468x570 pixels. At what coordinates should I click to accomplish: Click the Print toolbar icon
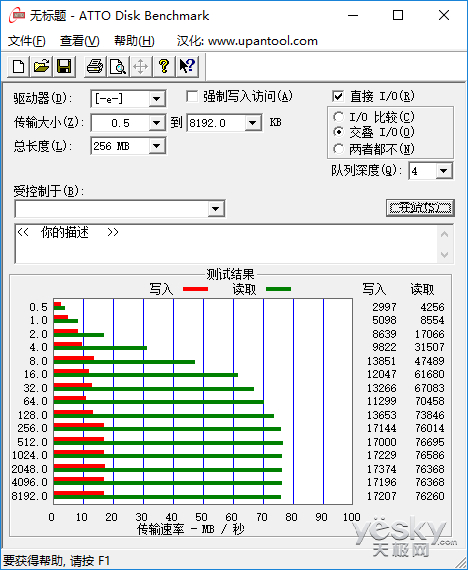click(95, 67)
